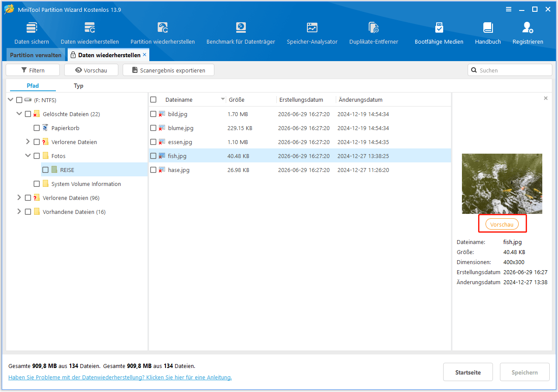This screenshot has width=558, height=392.
Task: Click the Suchen search field
Action: pos(510,70)
